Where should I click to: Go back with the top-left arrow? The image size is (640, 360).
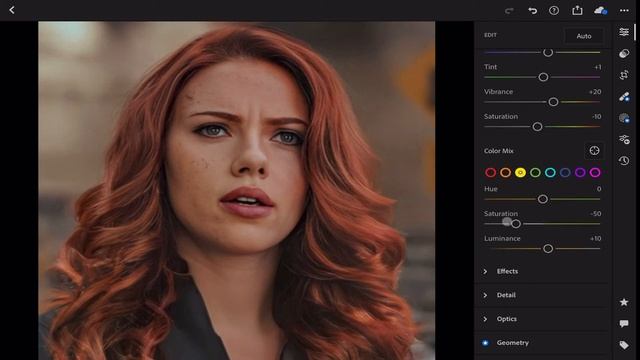click(12, 10)
